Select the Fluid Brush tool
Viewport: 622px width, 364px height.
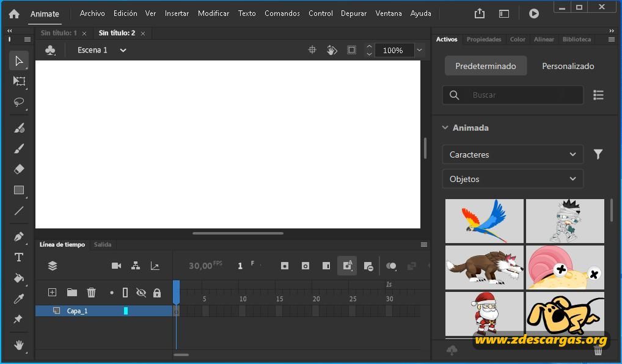pyautogui.click(x=19, y=128)
